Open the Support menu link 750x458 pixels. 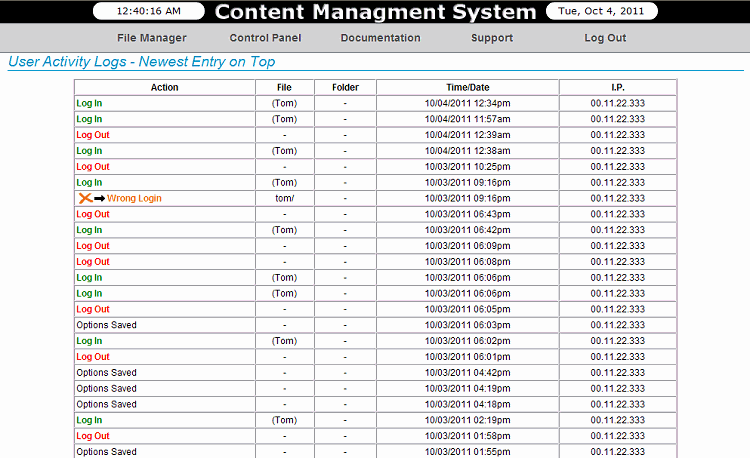click(492, 38)
